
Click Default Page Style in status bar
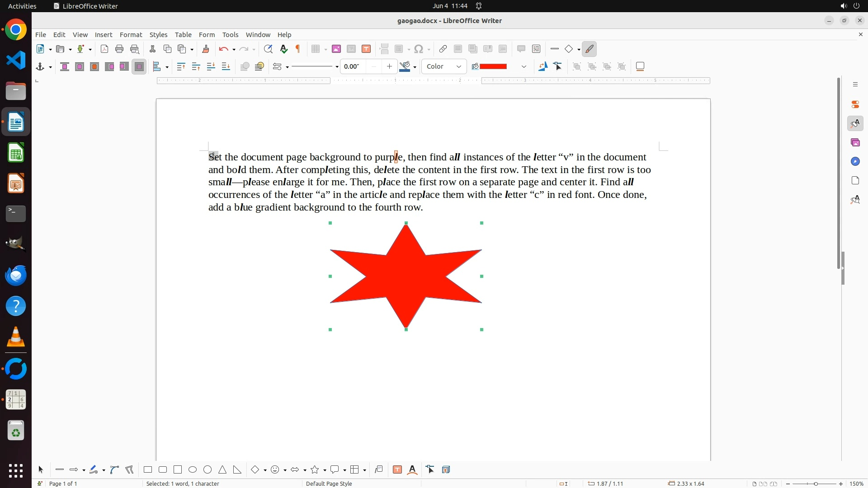coord(329,483)
